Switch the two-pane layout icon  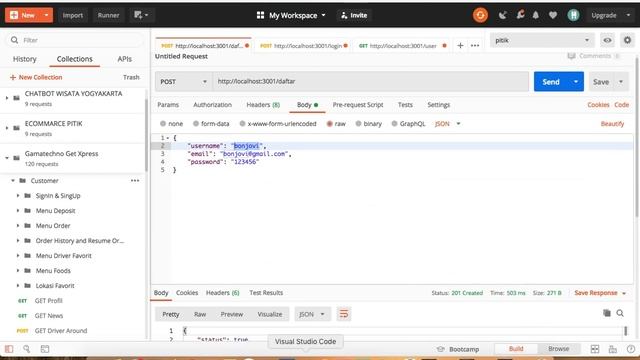pyautogui.click(x=595, y=349)
